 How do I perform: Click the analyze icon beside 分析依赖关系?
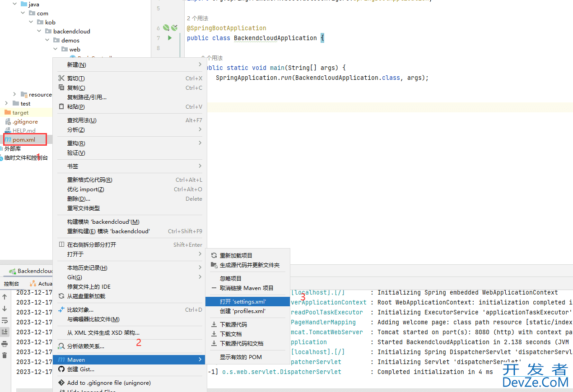(62, 346)
